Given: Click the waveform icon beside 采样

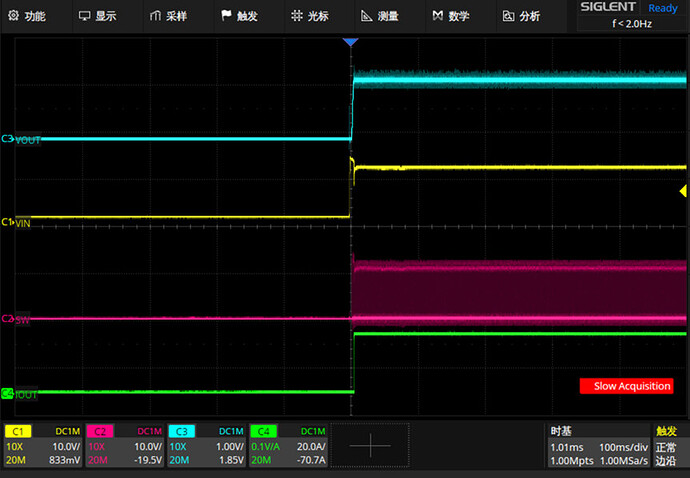Looking at the screenshot, I should [155, 16].
